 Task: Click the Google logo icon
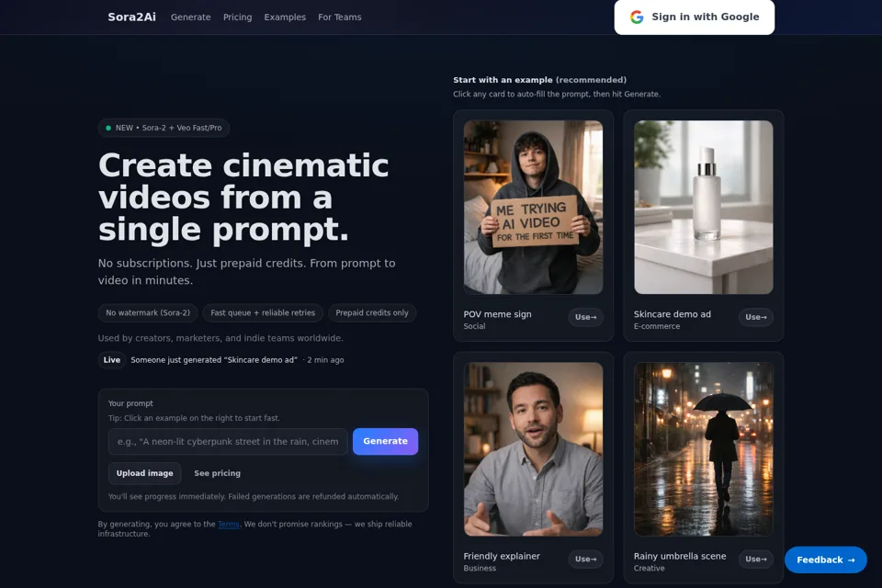[x=637, y=17]
